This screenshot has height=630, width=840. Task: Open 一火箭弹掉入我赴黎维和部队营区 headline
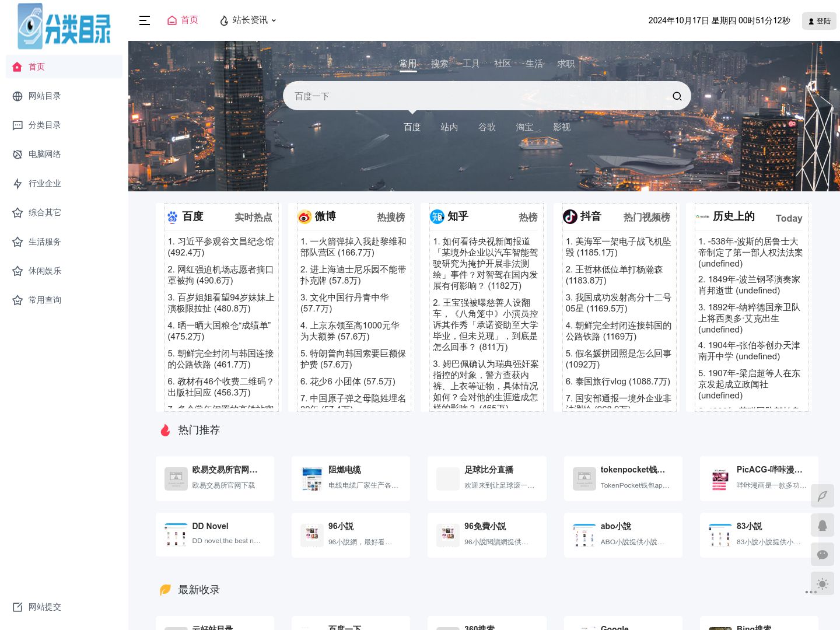(x=353, y=247)
